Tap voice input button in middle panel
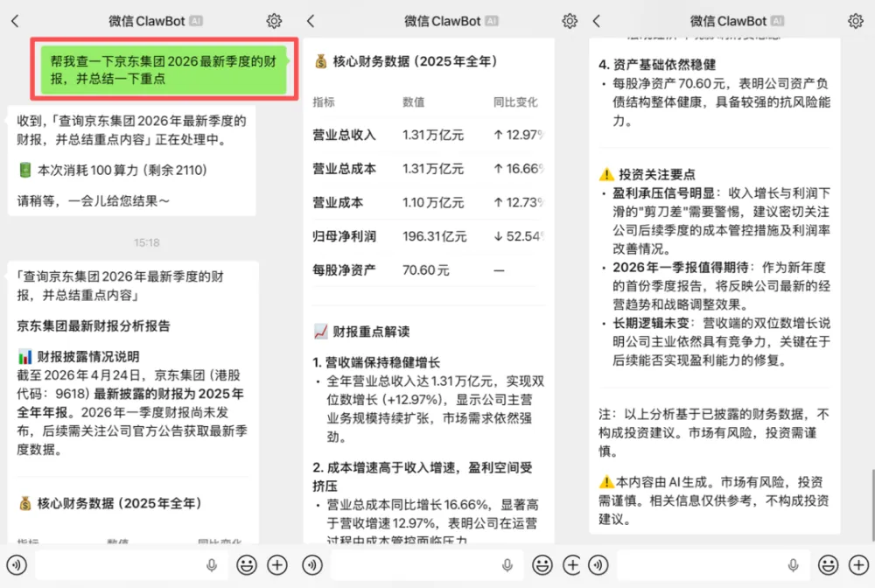875x588 pixels. (x=312, y=565)
